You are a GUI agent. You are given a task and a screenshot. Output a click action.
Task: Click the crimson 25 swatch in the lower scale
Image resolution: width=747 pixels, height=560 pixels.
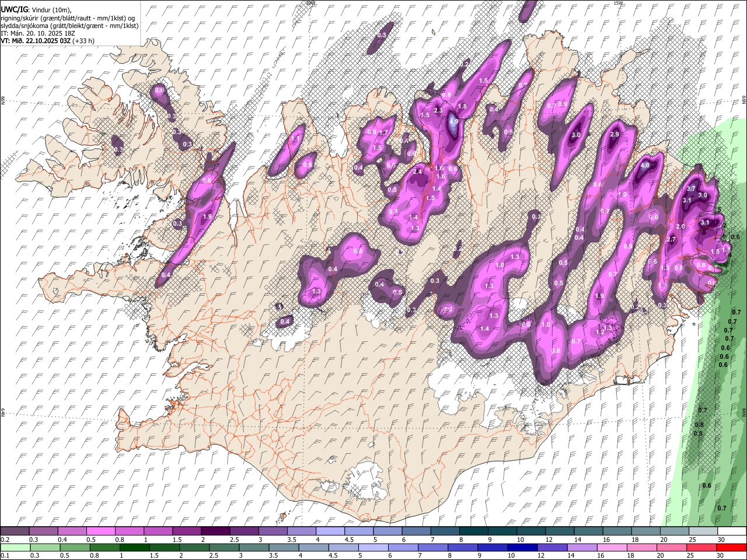[701, 547]
